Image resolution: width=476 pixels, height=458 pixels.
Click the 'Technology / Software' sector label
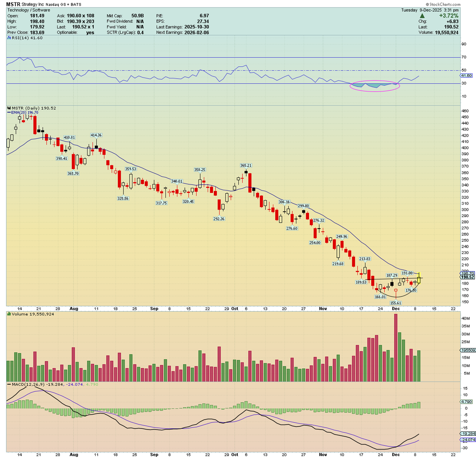(x=29, y=10)
